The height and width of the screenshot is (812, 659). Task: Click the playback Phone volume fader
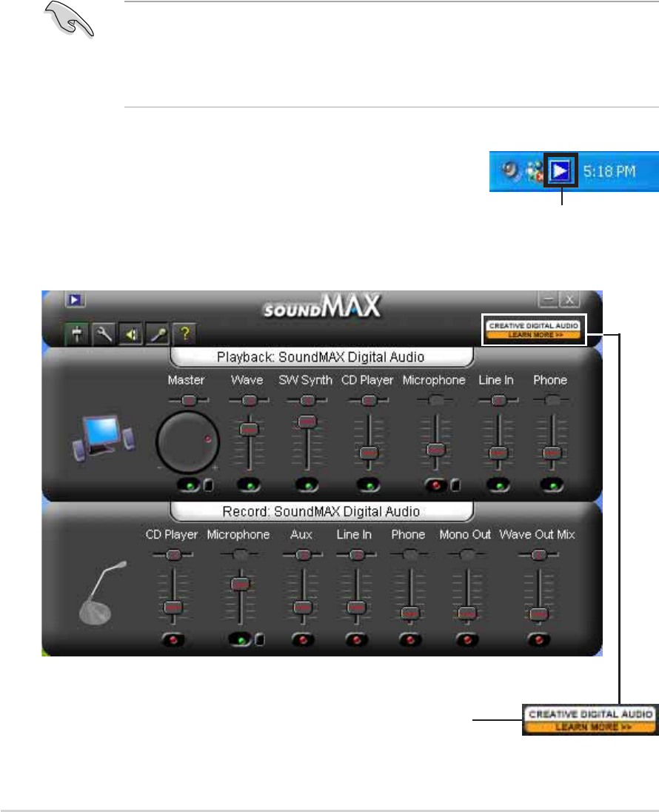(552, 453)
